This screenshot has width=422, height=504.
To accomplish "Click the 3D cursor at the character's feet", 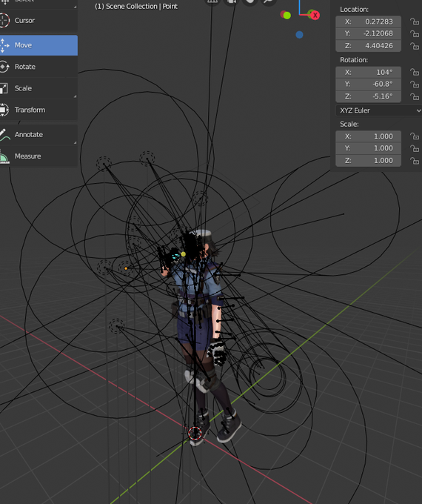I will 195,434.
